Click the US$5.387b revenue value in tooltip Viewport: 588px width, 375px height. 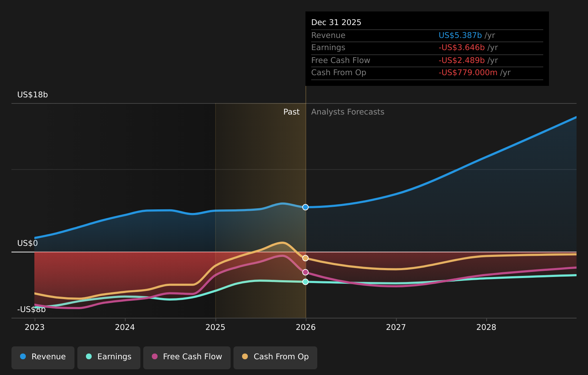[x=460, y=35]
